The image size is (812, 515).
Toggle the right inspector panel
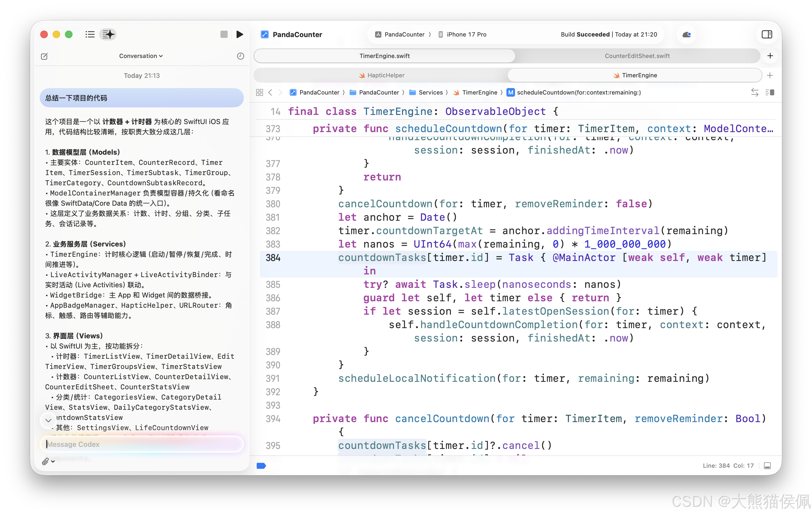(766, 34)
